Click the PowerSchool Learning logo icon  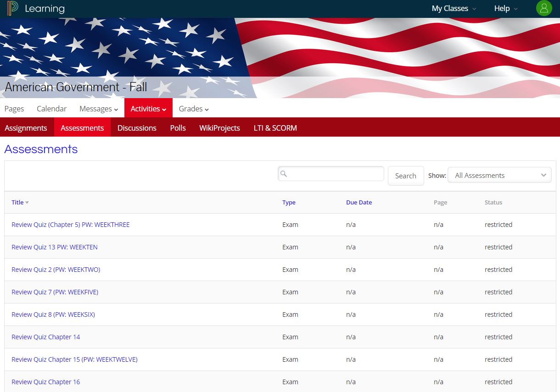point(13,8)
